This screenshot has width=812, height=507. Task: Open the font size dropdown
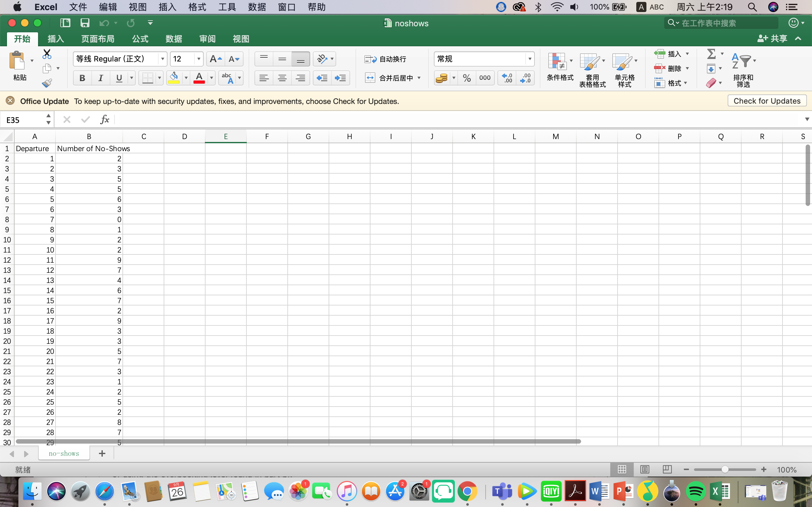coord(199,59)
